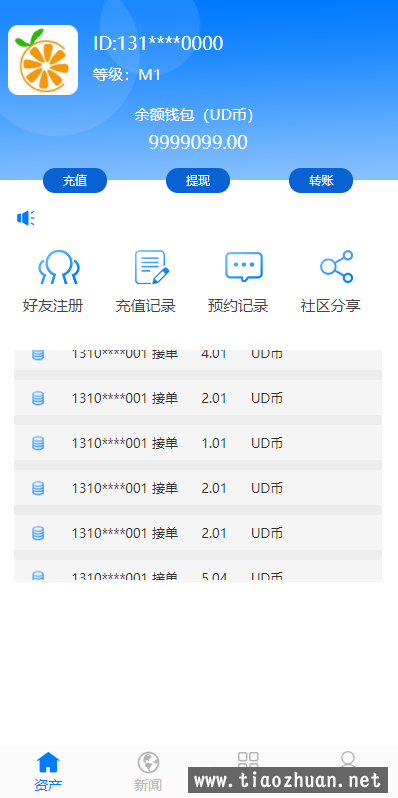Screen dimensions: 398x798
Task: Tap the 提现 withdraw button
Action: tap(198, 180)
